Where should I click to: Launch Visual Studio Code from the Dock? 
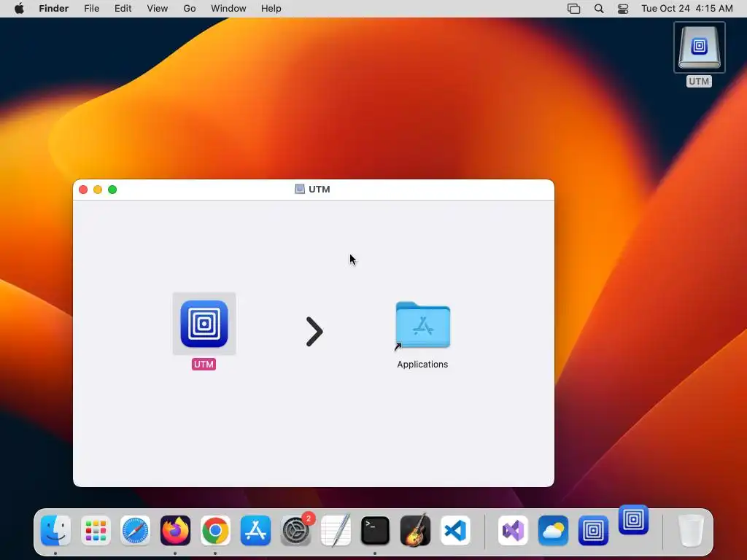click(455, 531)
